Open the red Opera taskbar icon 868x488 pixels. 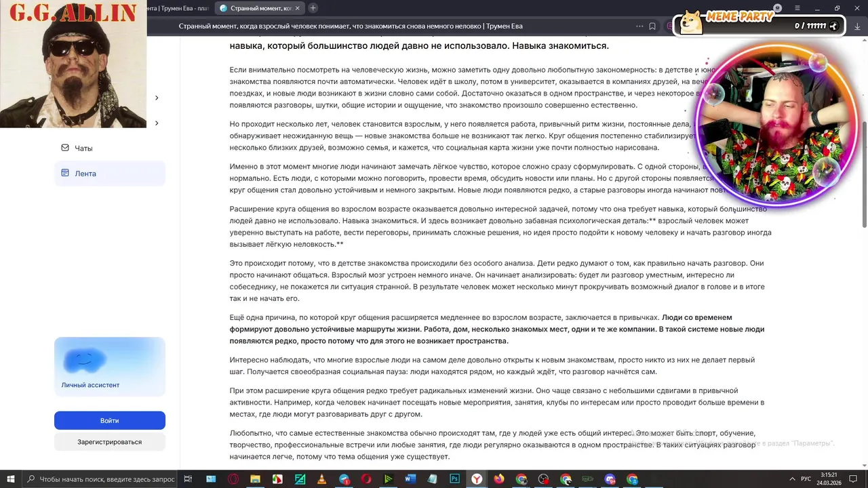(x=366, y=479)
